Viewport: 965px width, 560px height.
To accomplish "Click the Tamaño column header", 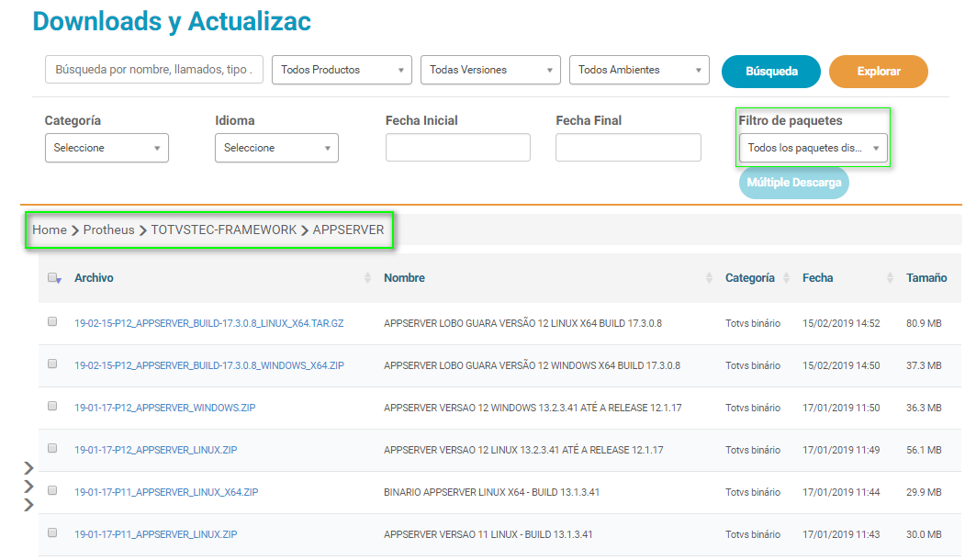I will point(926,278).
